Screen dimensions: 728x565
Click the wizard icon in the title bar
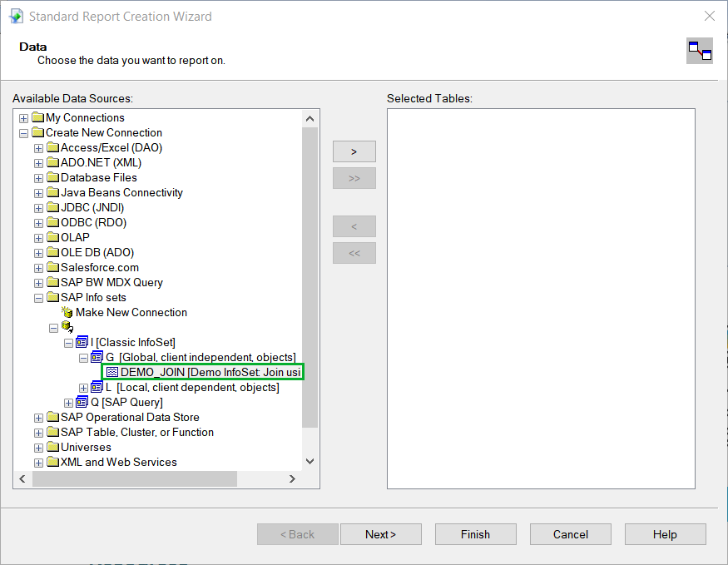[x=17, y=17]
